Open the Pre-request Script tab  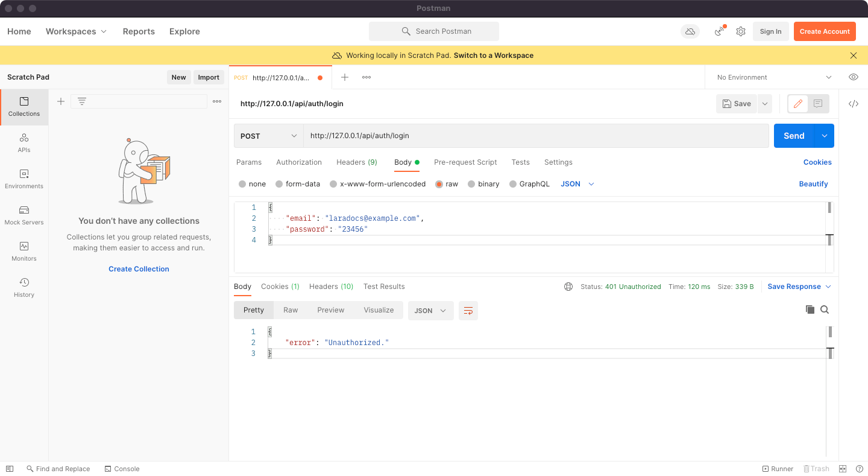[465, 162]
